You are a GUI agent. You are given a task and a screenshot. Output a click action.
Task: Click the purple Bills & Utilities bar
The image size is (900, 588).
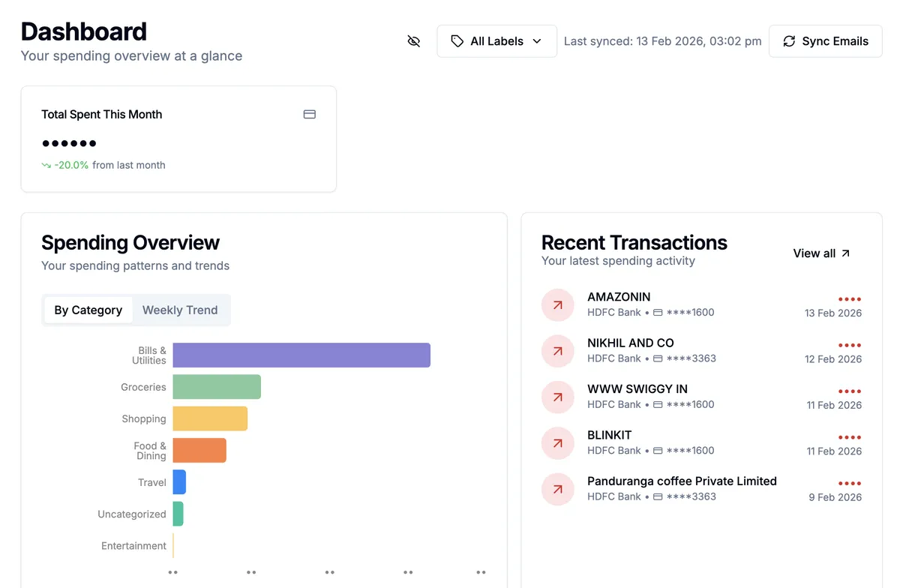[x=301, y=355]
